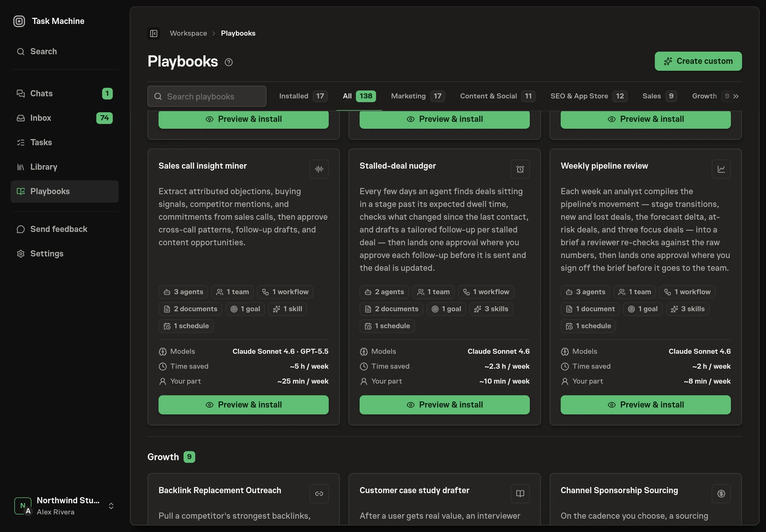Click the chart icon on Weekly pipeline review
Viewport: 766px width, 532px height.
tap(721, 169)
